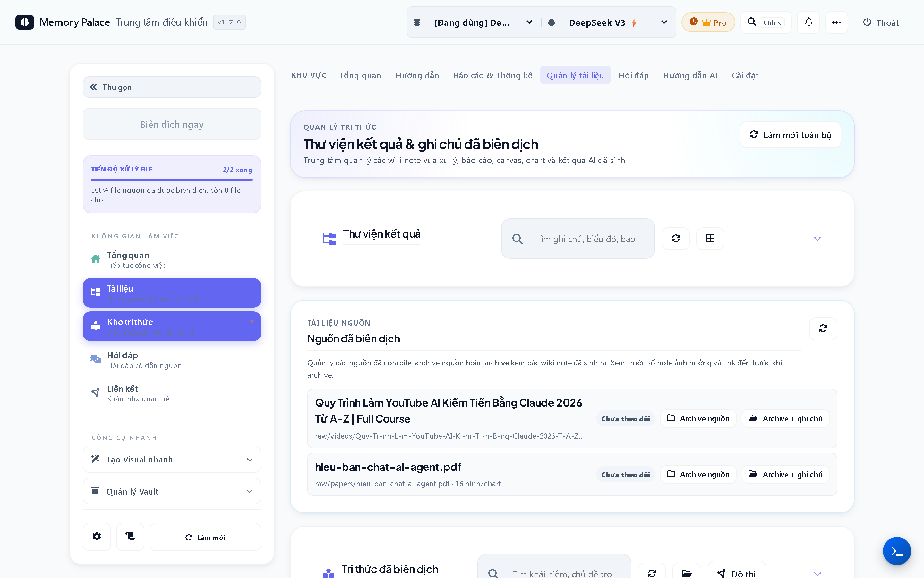Screen dimensions: 924x578
Task: Open the settings gear in sidebar footer
Action: pyautogui.click(x=97, y=537)
